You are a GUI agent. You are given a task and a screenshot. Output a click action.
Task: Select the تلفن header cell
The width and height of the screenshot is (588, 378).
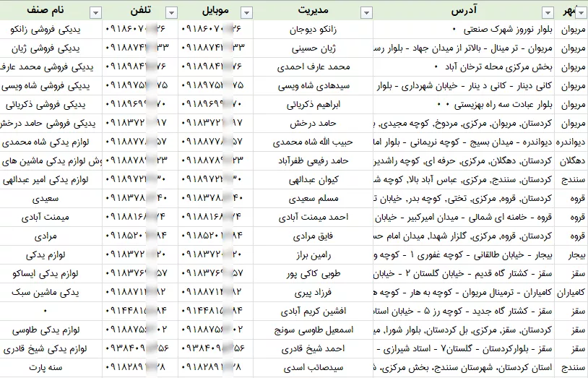[x=140, y=10]
